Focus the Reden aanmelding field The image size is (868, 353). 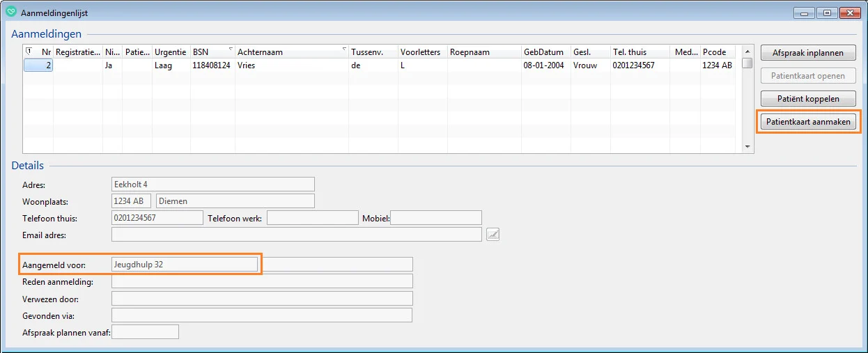pyautogui.click(x=261, y=281)
